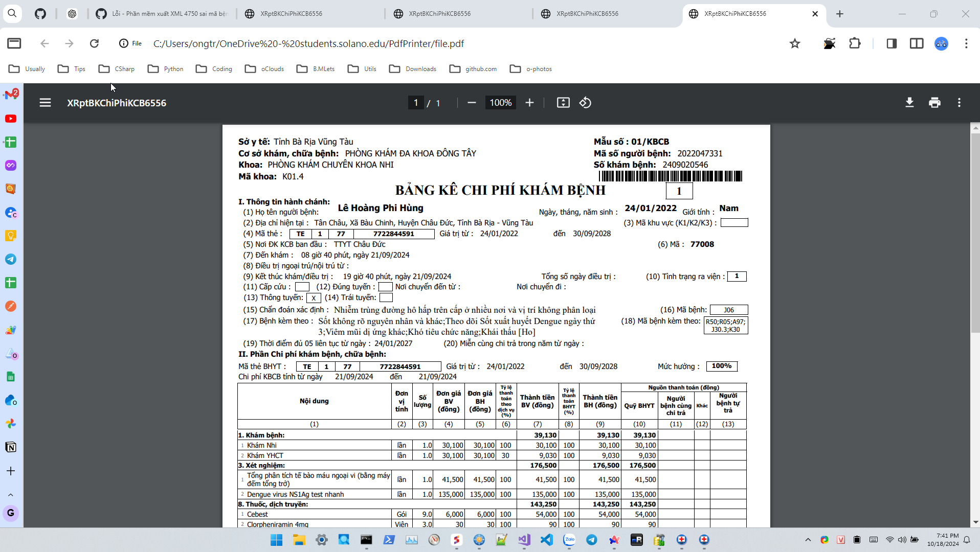Open the PDF viewer sidebar menu
The height and width of the screenshot is (552, 980).
45,103
